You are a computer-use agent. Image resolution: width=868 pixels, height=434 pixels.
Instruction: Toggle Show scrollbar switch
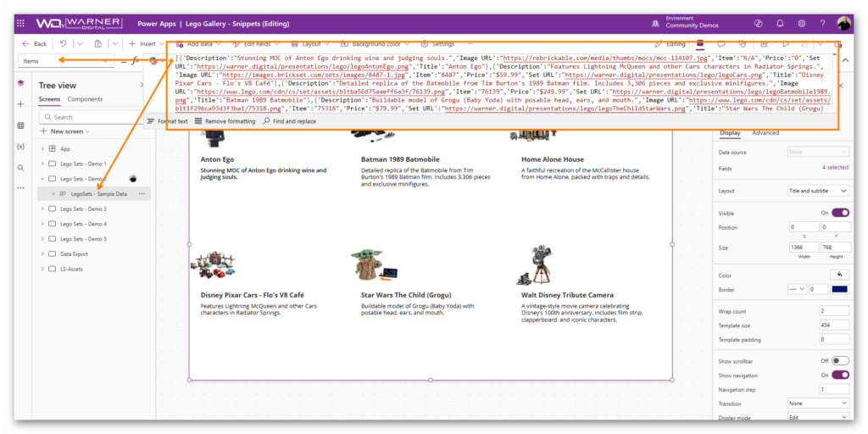(x=840, y=361)
